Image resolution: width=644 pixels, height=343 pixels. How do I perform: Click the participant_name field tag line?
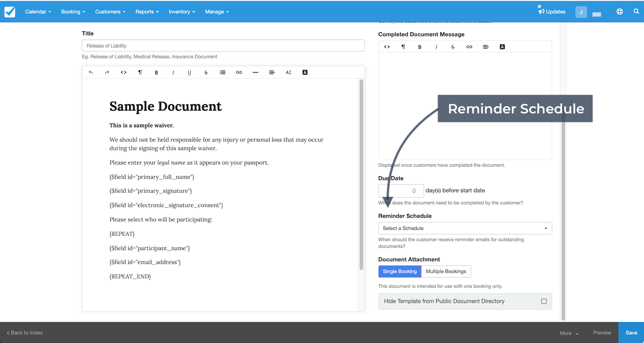tap(150, 248)
